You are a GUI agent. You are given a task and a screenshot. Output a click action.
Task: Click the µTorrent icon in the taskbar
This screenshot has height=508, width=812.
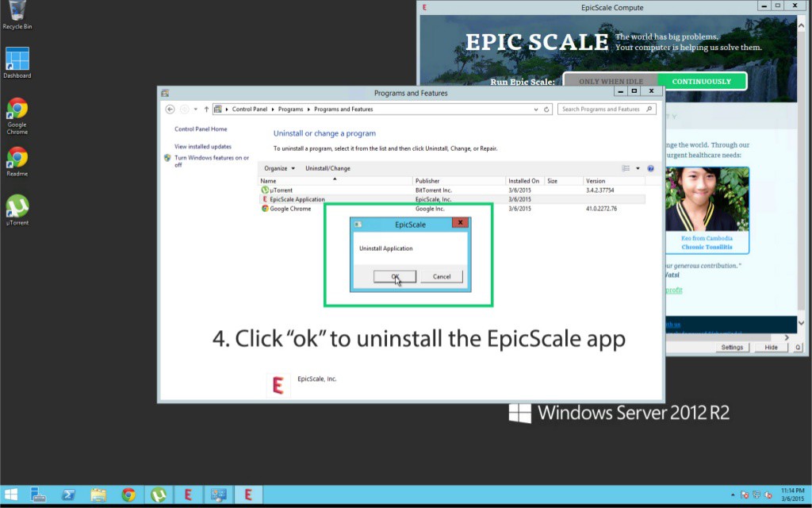click(159, 495)
